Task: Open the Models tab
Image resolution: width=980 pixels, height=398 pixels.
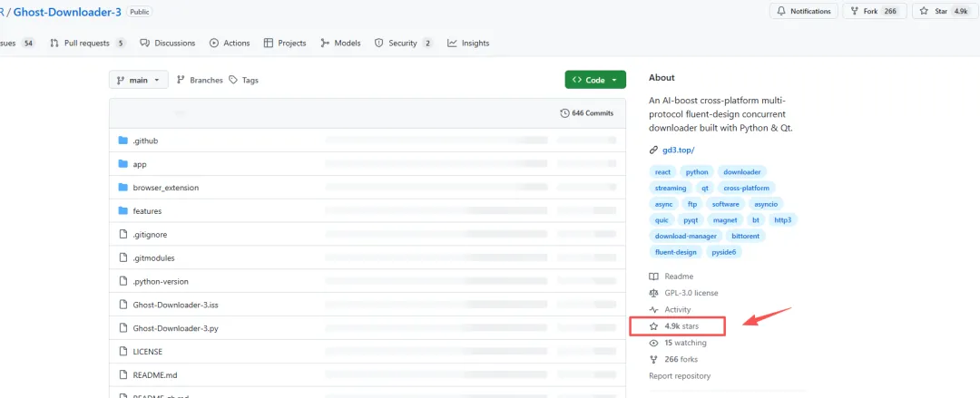Action: pos(340,44)
